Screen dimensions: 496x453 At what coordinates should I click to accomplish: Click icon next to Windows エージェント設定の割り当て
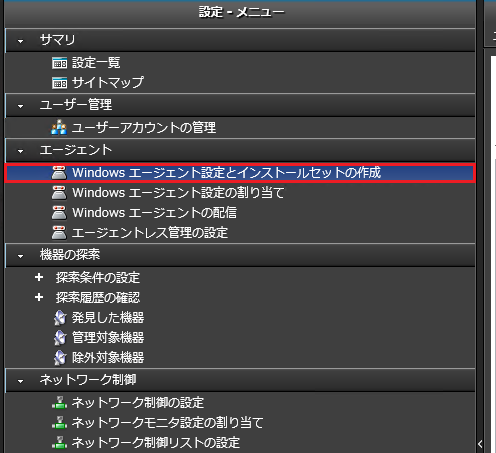(59, 193)
